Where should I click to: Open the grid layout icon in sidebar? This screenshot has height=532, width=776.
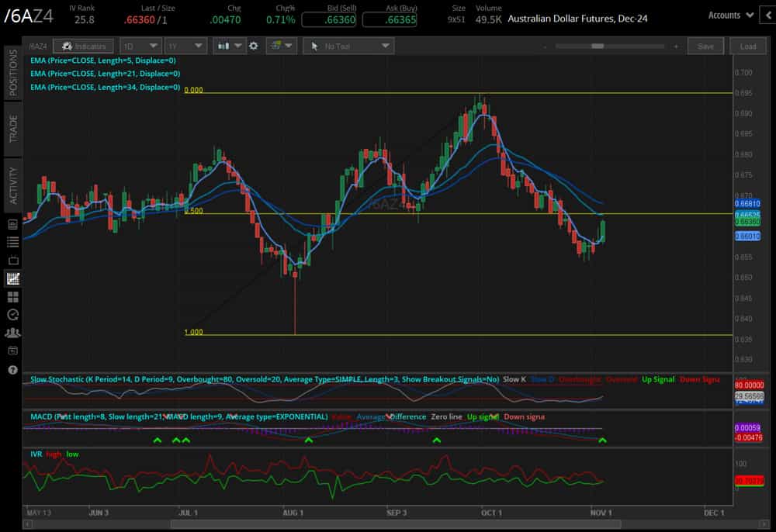tap(12, 297)
